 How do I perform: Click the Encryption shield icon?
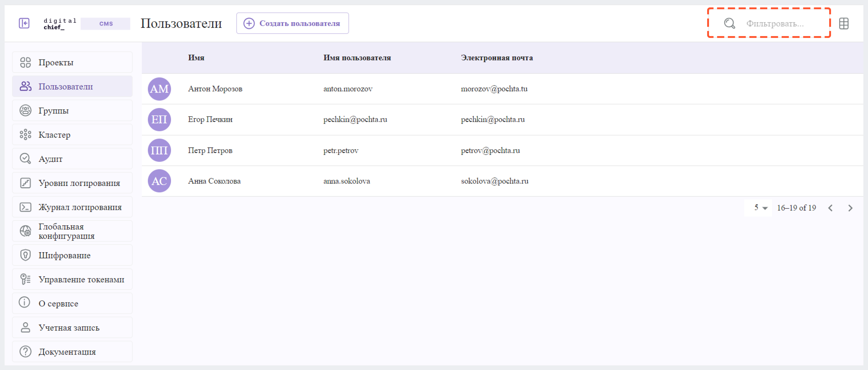[25, 255]
